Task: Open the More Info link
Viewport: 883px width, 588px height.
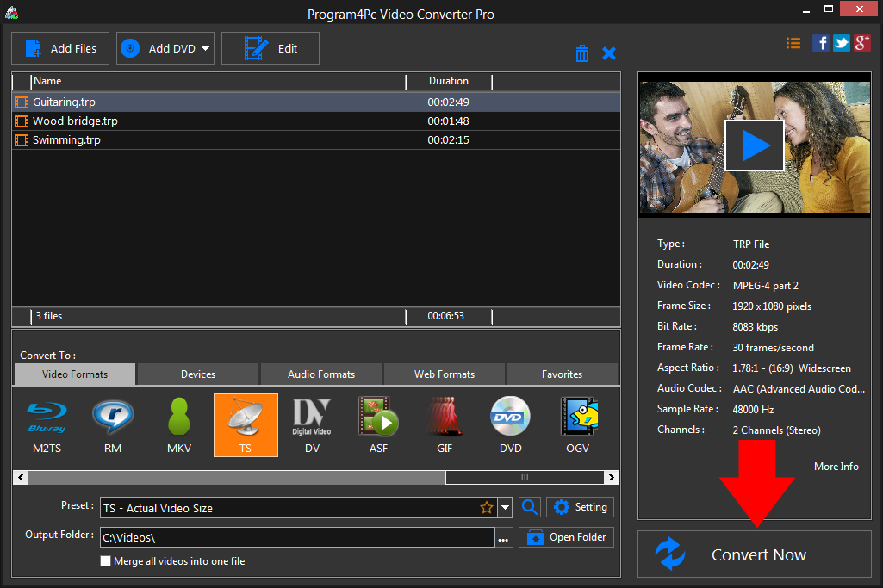Action: coord(836,466)
